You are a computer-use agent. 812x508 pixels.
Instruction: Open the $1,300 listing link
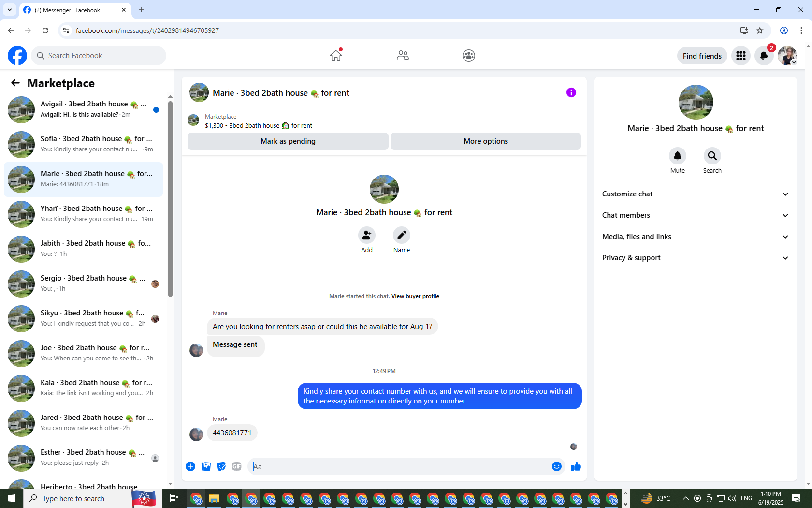(x=258, y=125)
